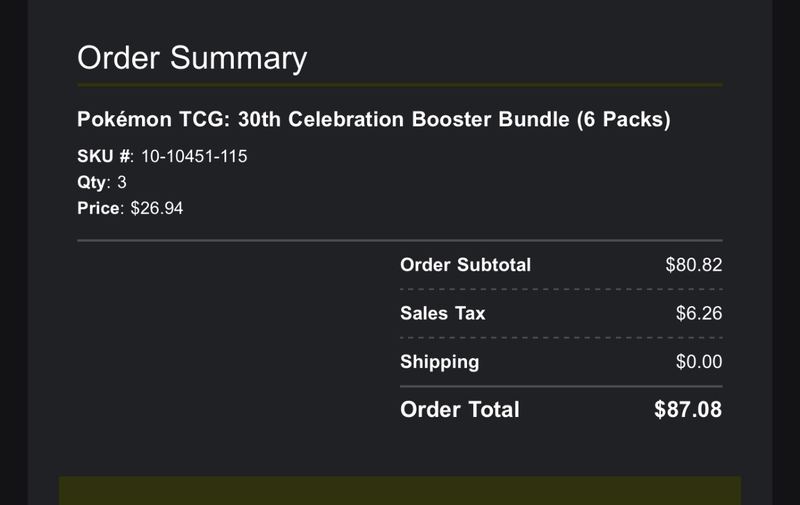Click the shipping amount $0.00
Image resolution: width=800 pixels, height=505 pixels.
click(x=699, y=362)
